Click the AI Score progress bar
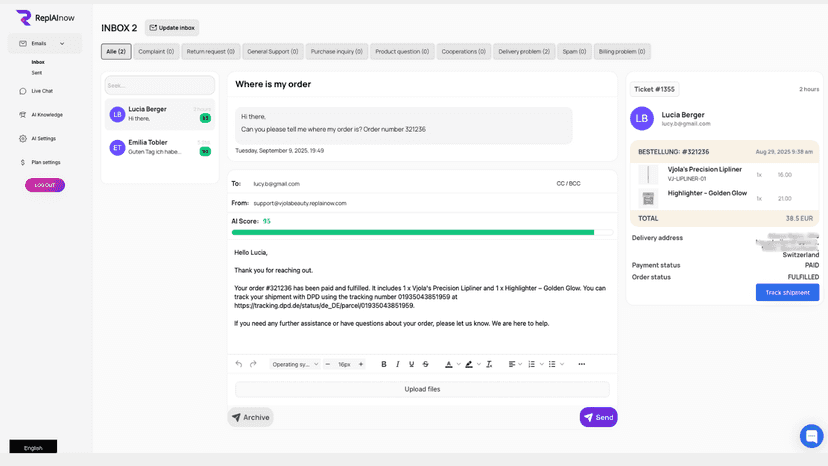Viewport: 828px width, 466px height. (x=422, y=232)
